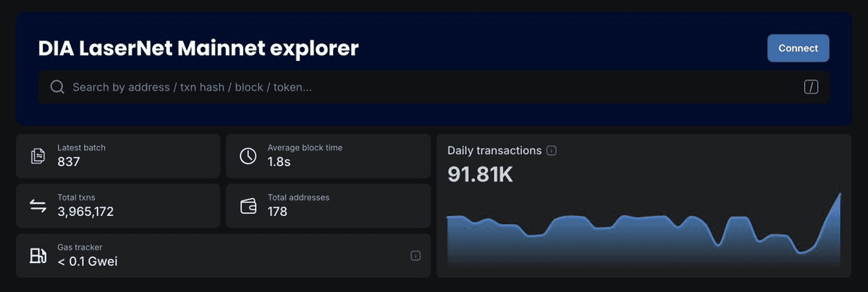The width and height of the screenshot is (868, 292).
Task: Click the Daily transactions chart area
Action: click(x=644, y=231)
